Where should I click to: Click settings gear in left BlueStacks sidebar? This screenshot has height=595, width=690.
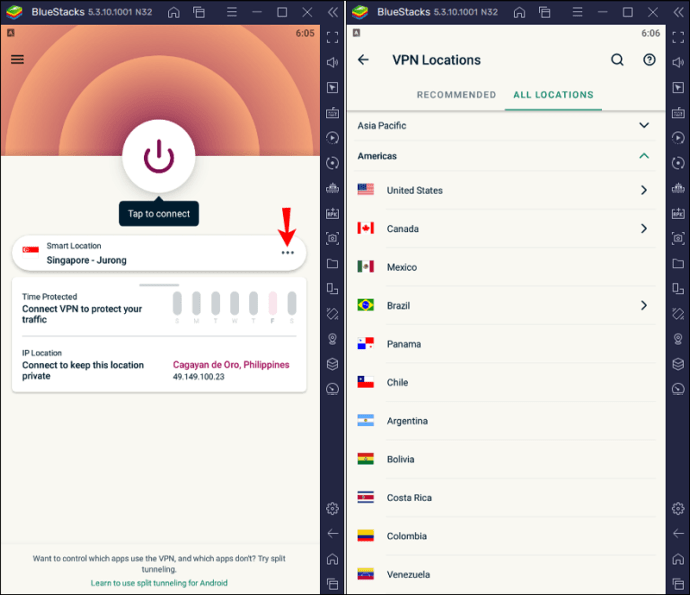click(x=332, y=509)
